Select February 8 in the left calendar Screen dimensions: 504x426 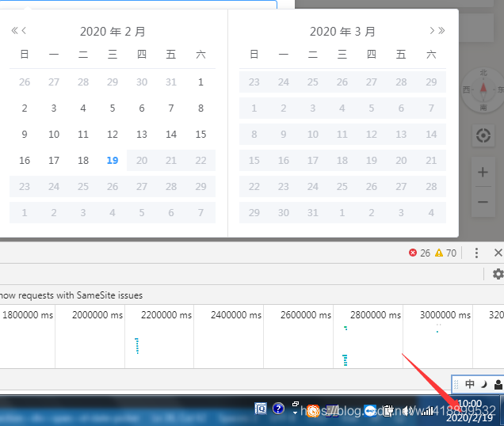200,108
